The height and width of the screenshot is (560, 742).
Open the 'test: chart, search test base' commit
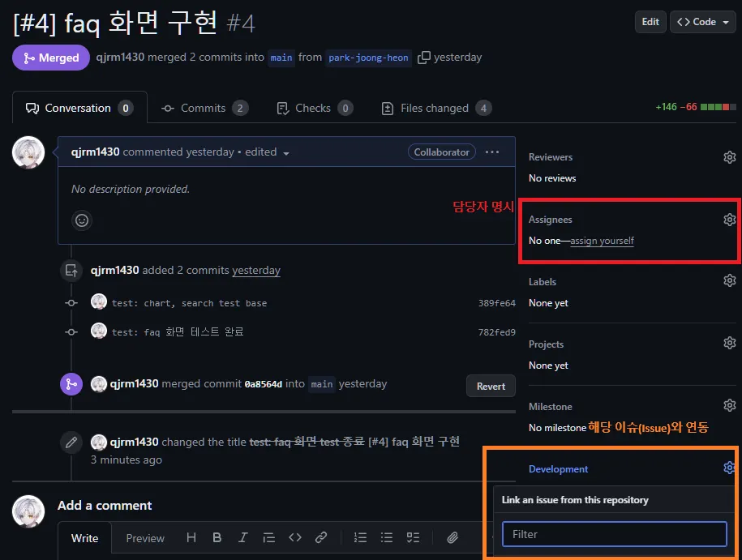(189, 303)
